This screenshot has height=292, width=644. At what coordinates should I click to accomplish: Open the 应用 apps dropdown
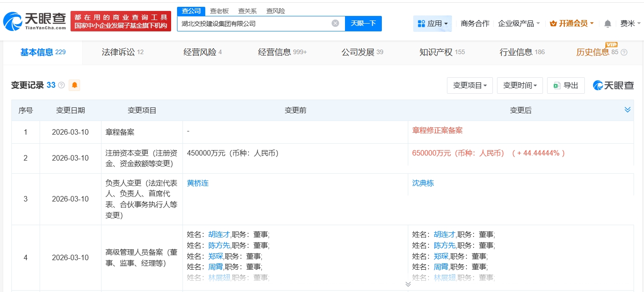(432, 24)
